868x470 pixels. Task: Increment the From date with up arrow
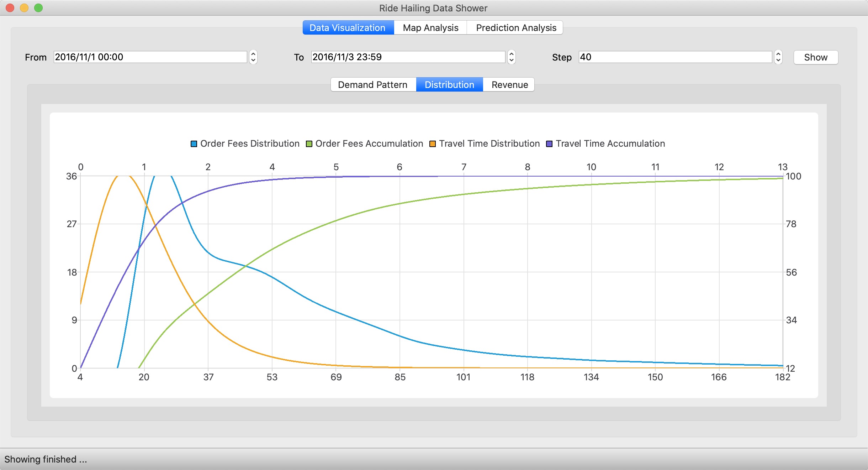[x=253, y=54]
